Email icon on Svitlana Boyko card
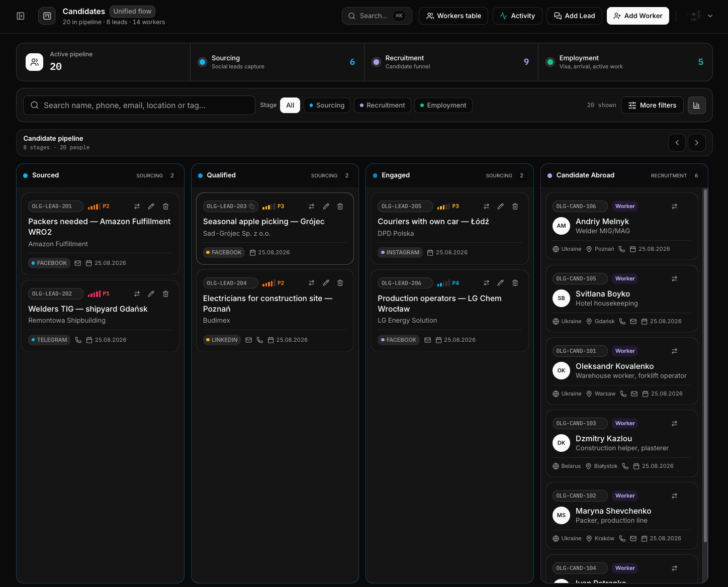This screenshot has height=587, width=728. pyautogui.click(x=633, y=322)
